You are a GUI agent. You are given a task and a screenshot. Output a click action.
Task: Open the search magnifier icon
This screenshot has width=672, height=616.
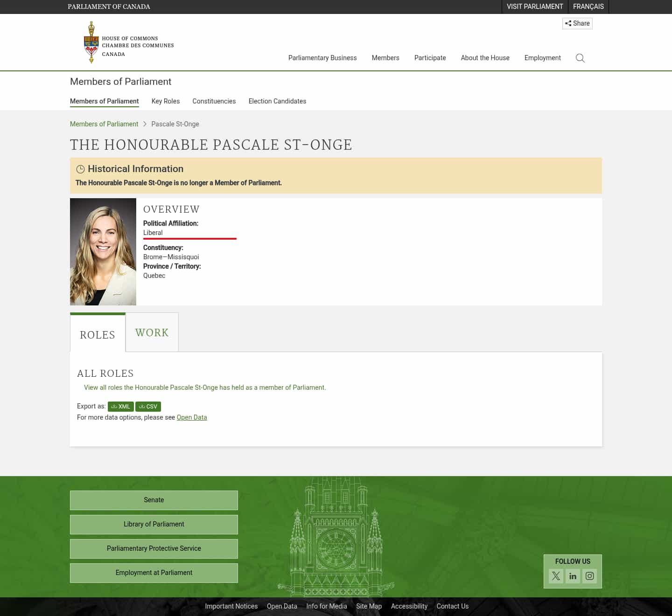point(580,58)
